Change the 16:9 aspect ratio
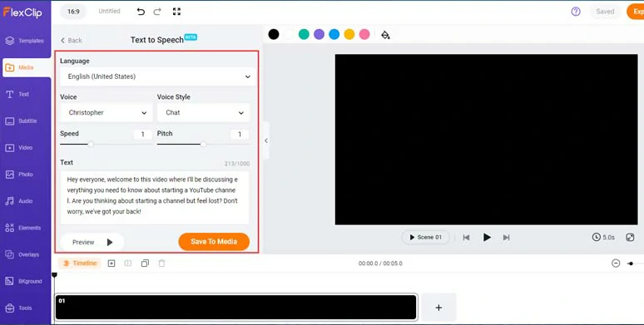The image size is (644, 325). (73, 12)
